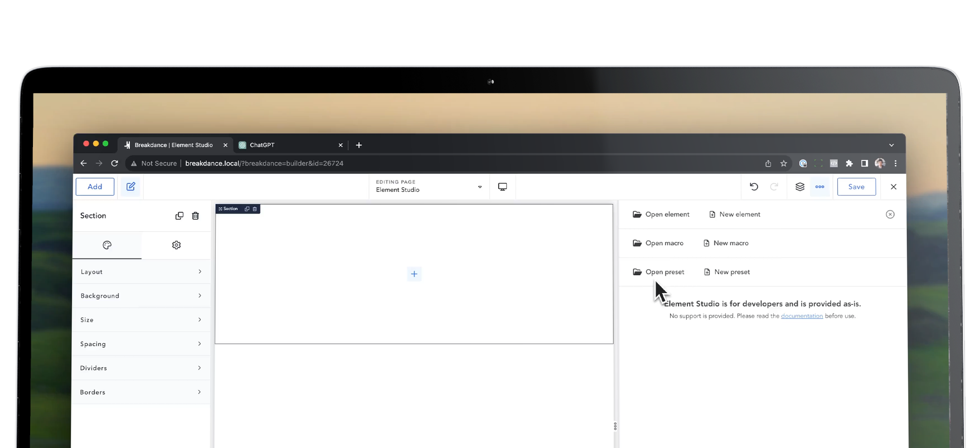Click the edit pencil icon
Screen dimensions: 980x448
[x=131, y=187]
